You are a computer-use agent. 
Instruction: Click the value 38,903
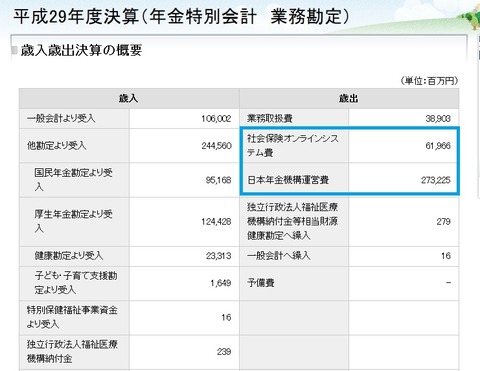(x=438, y=119)
